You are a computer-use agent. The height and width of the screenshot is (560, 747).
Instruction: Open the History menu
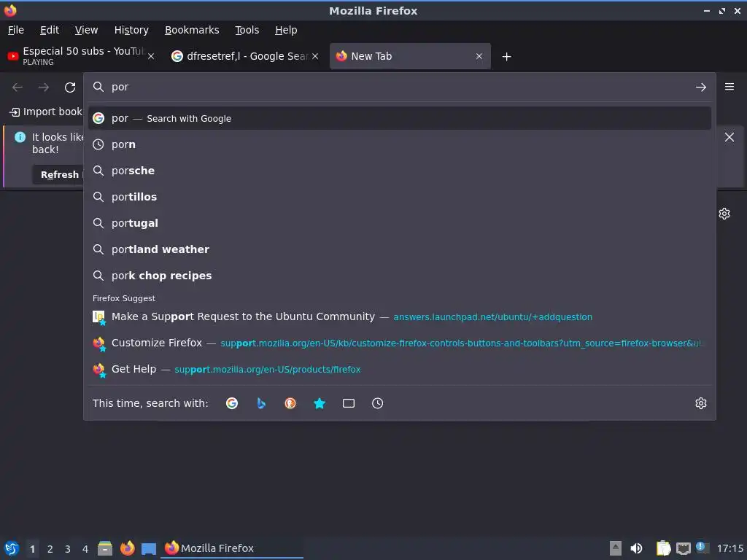(x=131, y=30)
